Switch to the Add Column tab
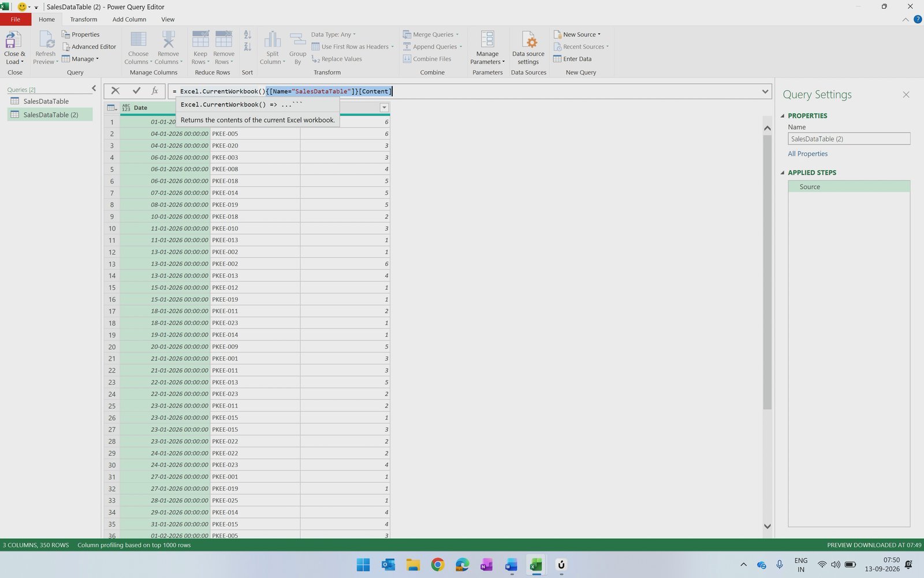Image resolution: width=924 pixels, height=578 pixels. [129, 20]
